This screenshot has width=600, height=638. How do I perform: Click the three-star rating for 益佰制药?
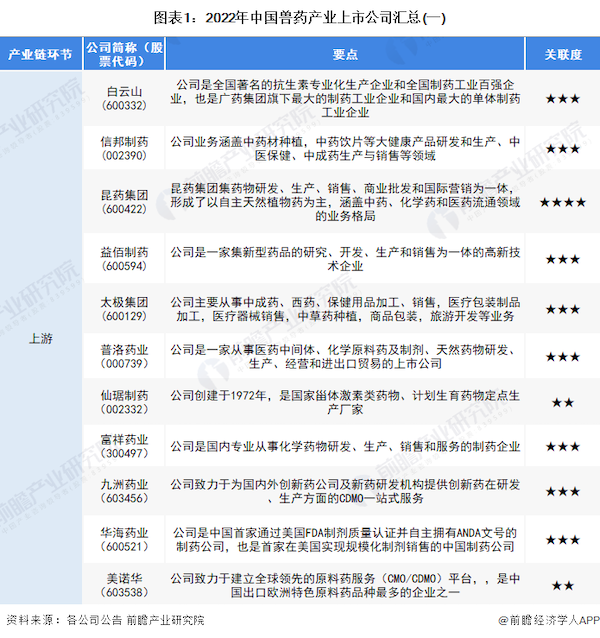563,259
